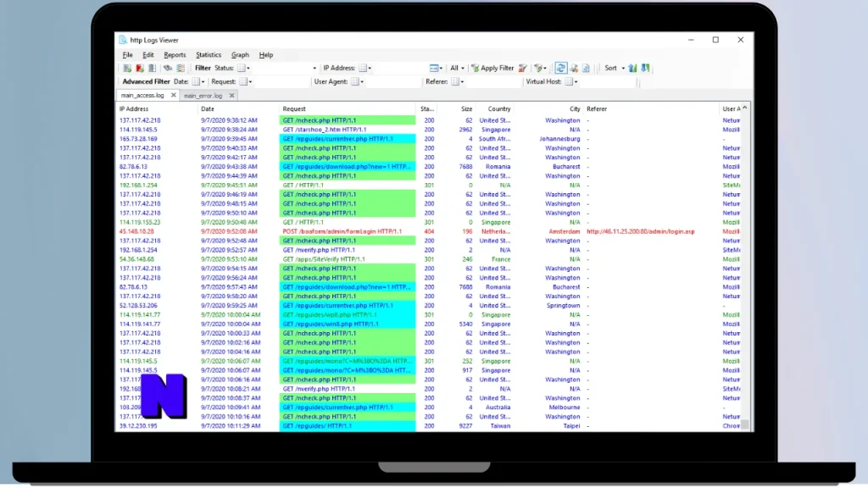Open the Graph menu

point(240,55)
